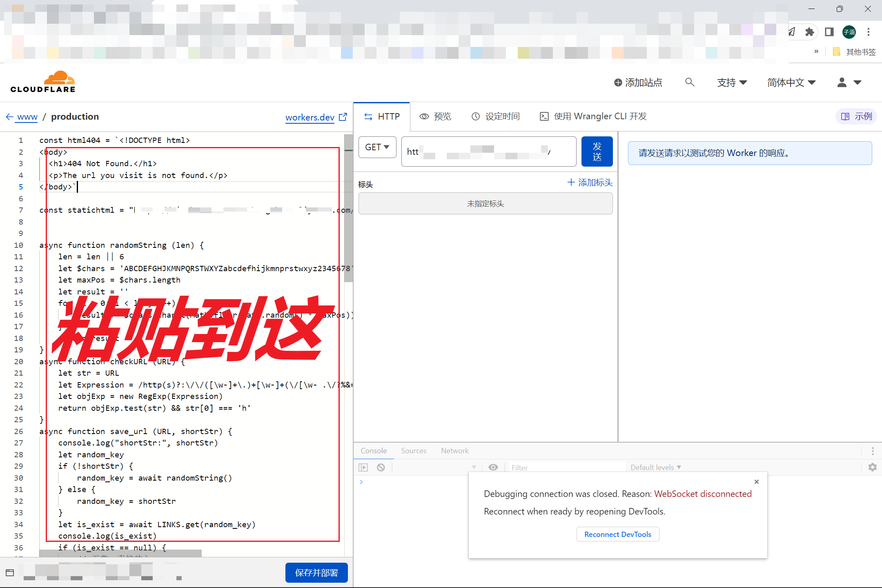Screen dimensions: 882x588
Task: Switch to the Network DevTools tab
Action: 455,450
